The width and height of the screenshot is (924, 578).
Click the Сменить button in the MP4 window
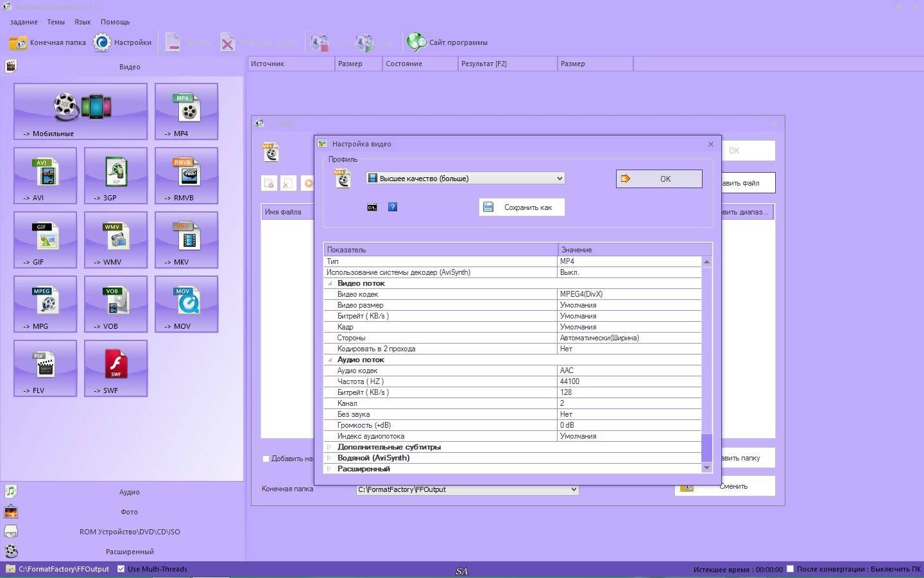[x=725, y=486]
